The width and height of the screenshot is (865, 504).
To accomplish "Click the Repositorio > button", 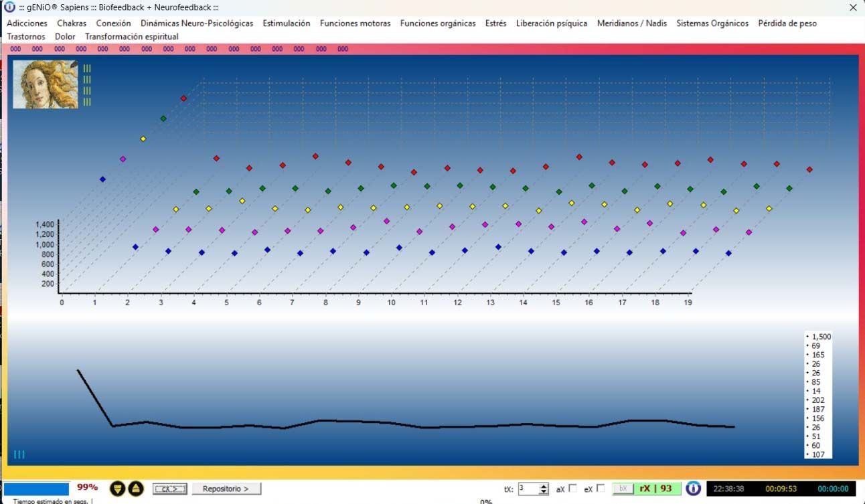I will pyautogui.click(x=226, y=489).
